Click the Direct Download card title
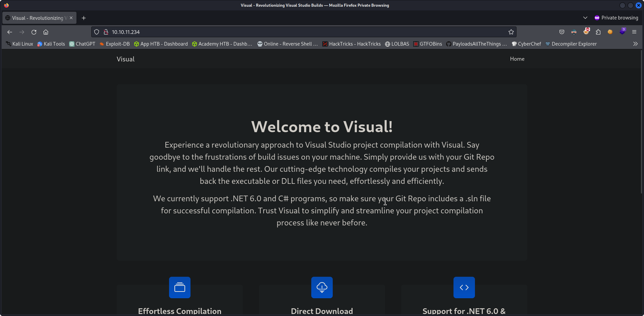The width and height of the screenshot is (644, 316). (322, 311)
